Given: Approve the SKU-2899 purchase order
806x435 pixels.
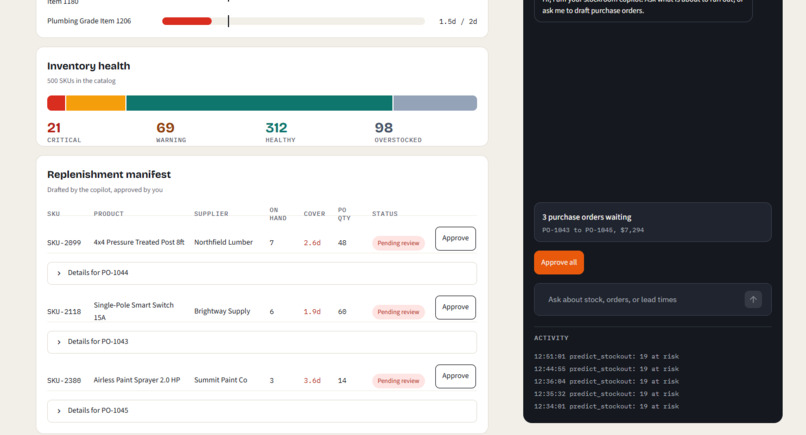Looking at the screenshot, I should coord(455,239).
